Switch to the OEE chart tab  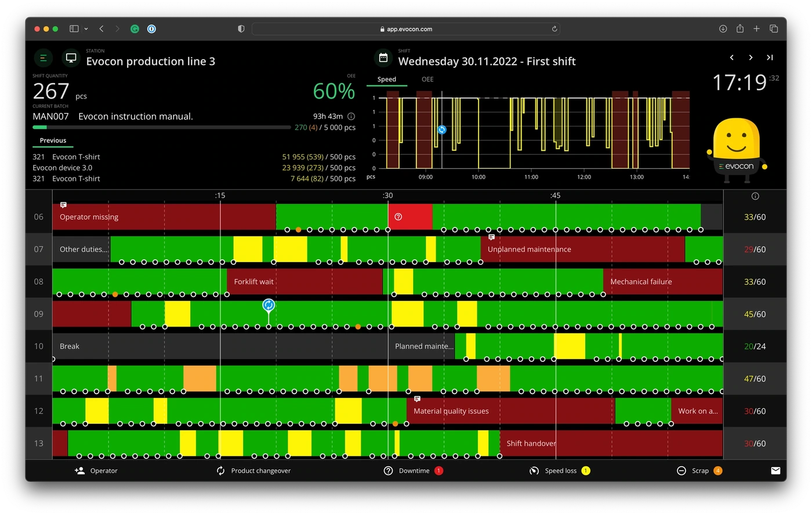tap(427, 79)
